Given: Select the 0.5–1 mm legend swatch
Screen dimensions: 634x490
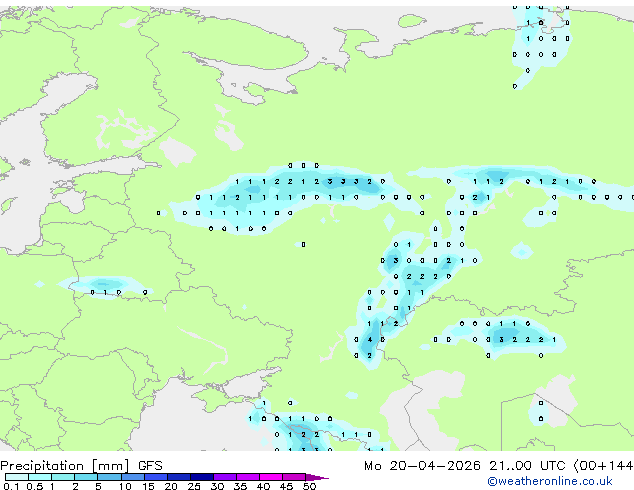Looking at the screenshot, I should [x=40, y=477].
